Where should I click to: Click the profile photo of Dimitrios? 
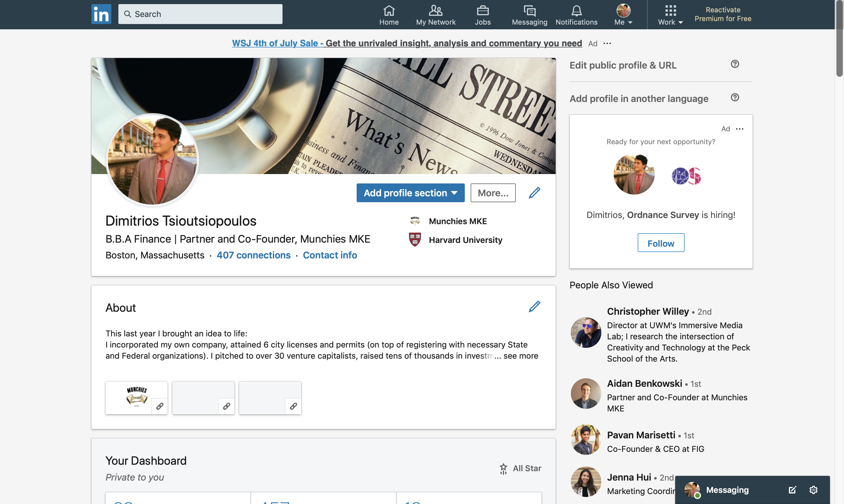[x=152, y=160]
